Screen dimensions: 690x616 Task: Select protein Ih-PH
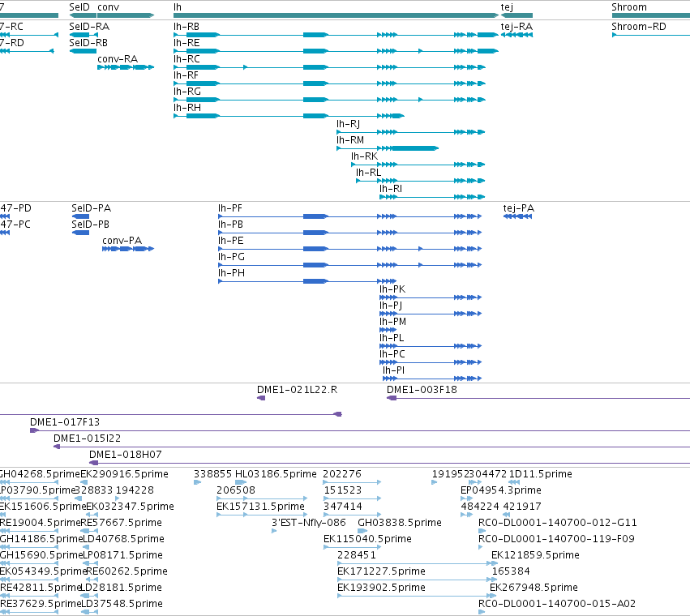point(307,281)
